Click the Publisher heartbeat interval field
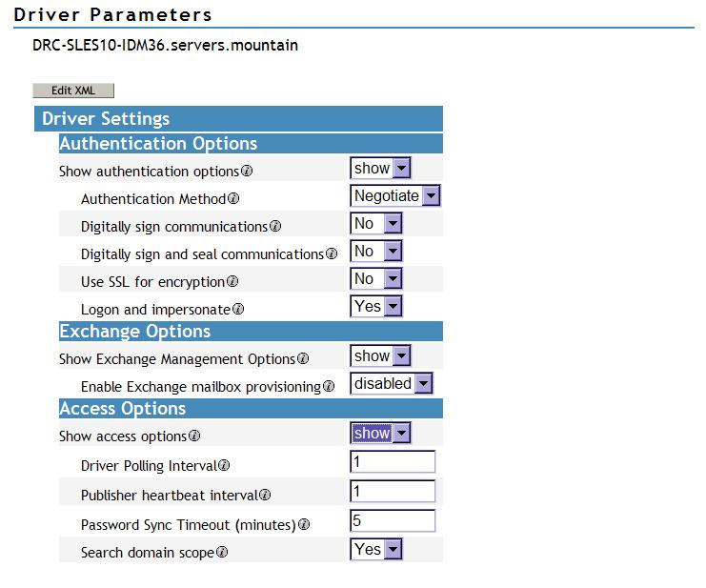706x588 pixels. click(393, 491)
